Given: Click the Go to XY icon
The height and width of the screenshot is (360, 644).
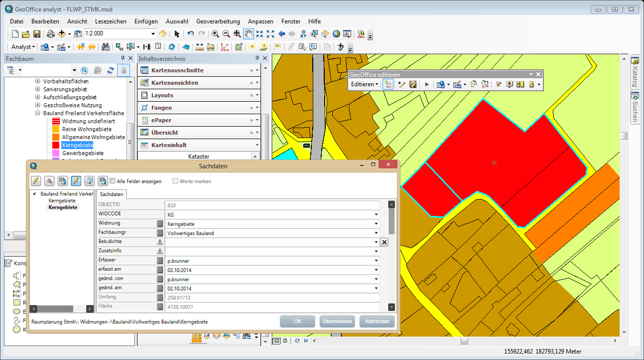Looking at the screenshot, I should point(303,34).
